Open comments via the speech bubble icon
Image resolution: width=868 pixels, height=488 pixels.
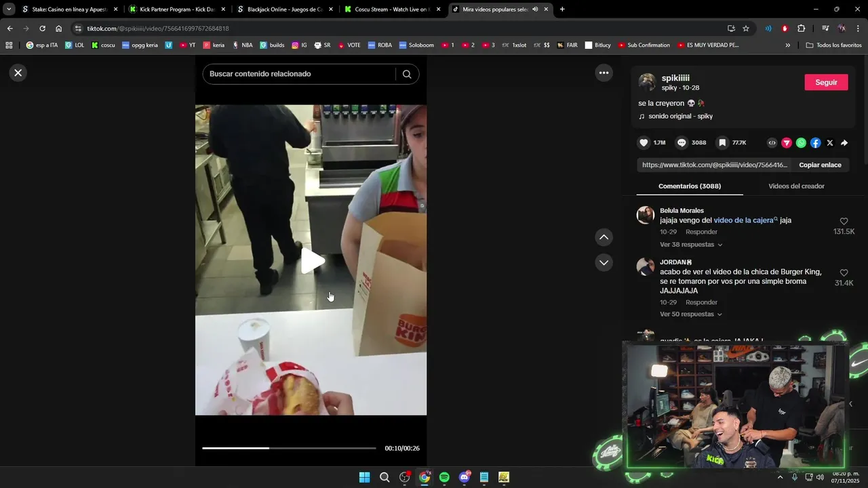pyautogui.click(x=682, y=143)
